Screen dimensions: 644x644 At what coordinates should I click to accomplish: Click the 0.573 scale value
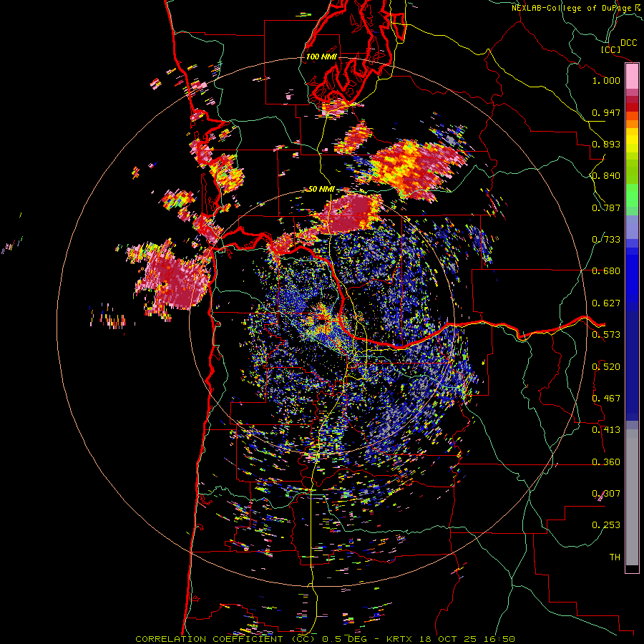click(x=606, y=335)
